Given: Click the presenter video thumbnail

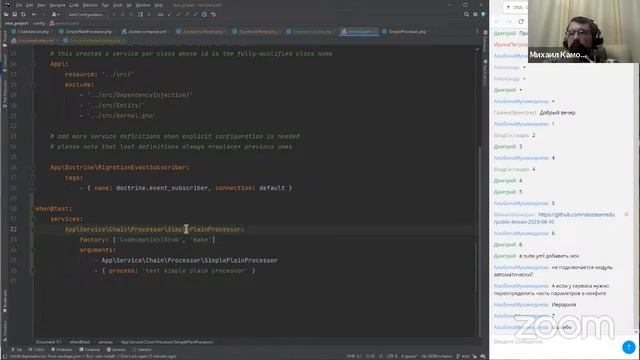Looking at the screenshot, I should [584, 31].
